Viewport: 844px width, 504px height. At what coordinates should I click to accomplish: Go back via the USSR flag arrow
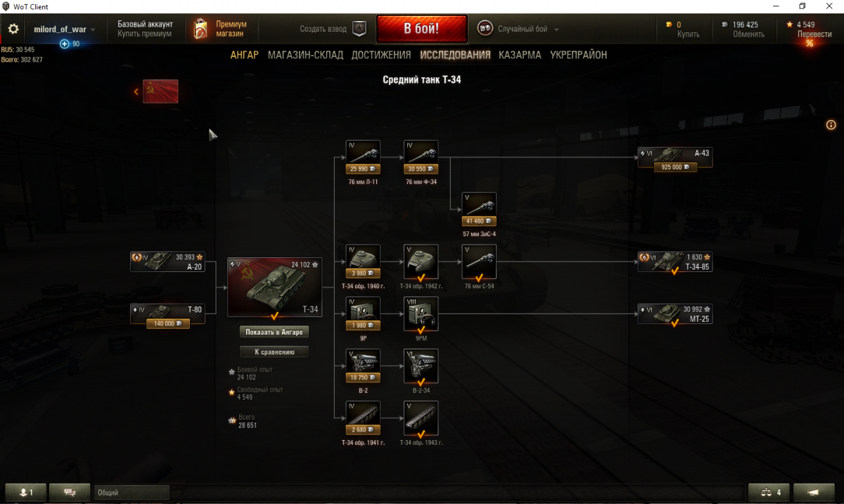click(156, 91)
